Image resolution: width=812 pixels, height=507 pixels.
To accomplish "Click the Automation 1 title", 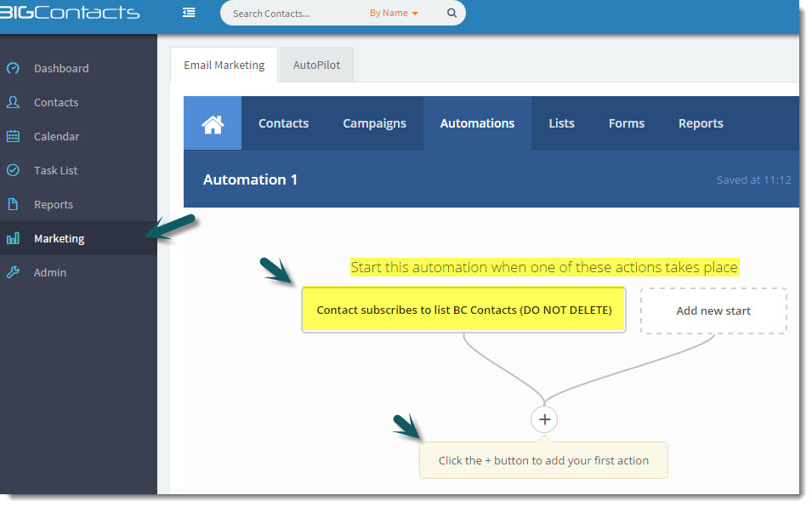I will click(250, 179).
